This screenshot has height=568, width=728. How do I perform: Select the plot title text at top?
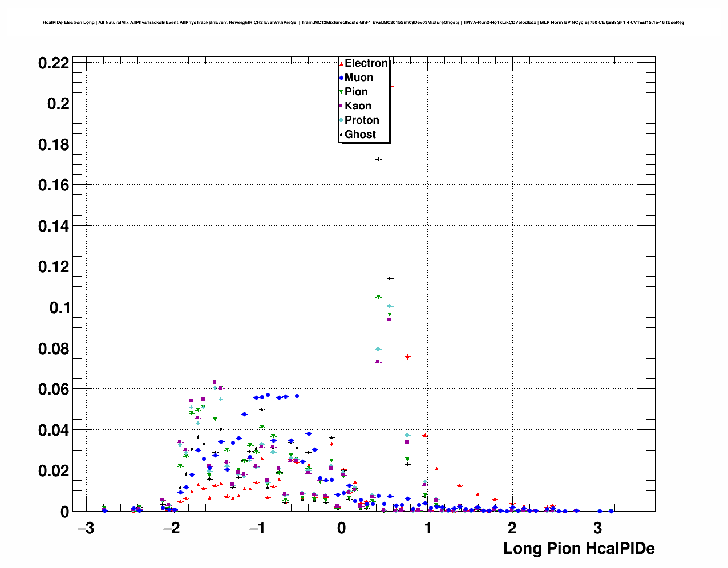point(363,23)
